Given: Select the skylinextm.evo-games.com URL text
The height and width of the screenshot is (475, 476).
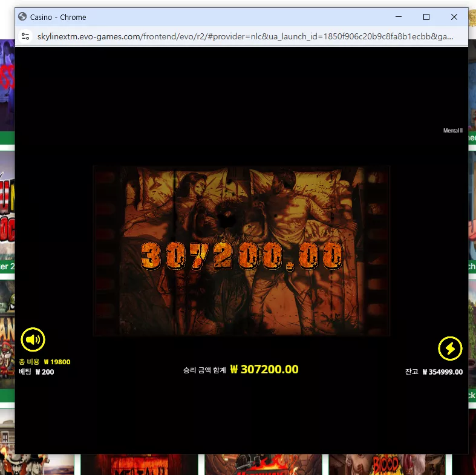Looking at the screenshot, I should click(245, 36).
